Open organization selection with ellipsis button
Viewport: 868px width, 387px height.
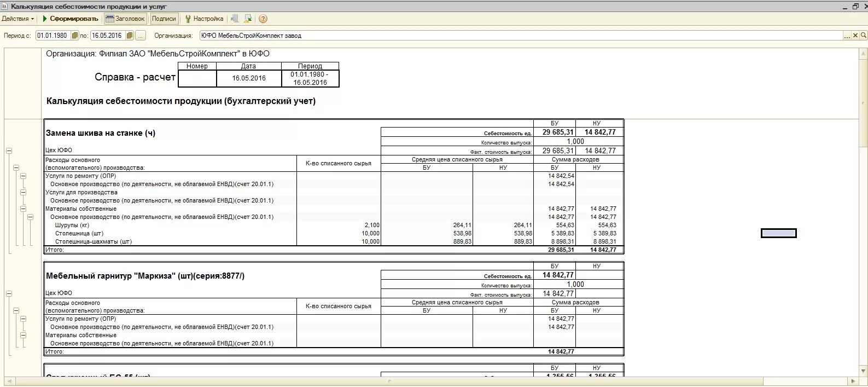click(x=847, y=36)
